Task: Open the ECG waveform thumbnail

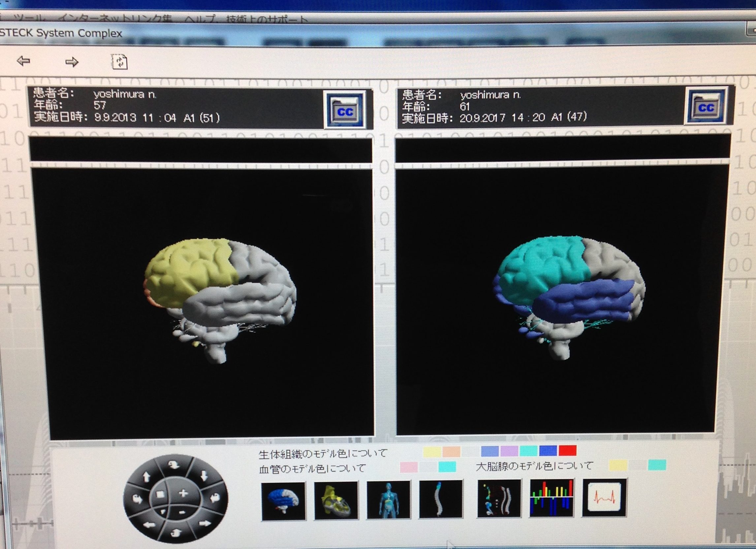Action: click(604, 498)
